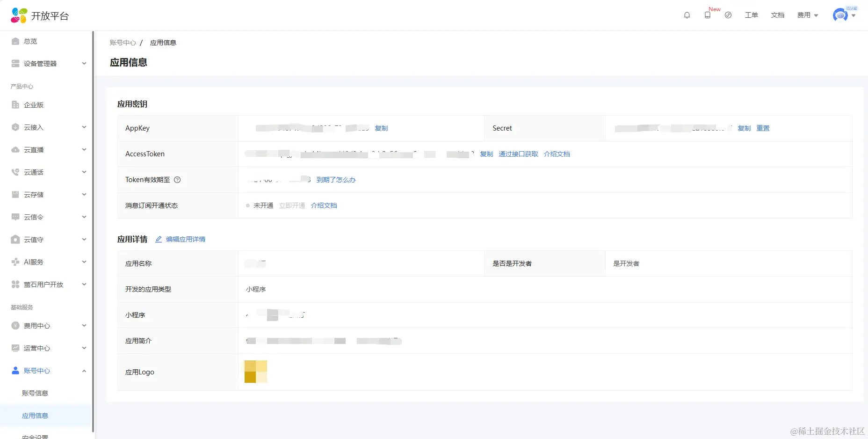868x439 pixels.
Task: Click the 设备管理器 sidebar icon
Action: click(15, 64)
